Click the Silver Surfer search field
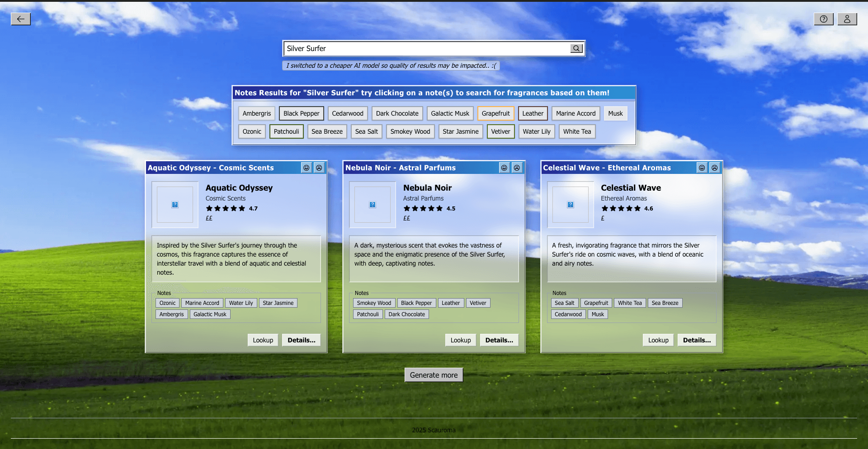 coord(425,48)
